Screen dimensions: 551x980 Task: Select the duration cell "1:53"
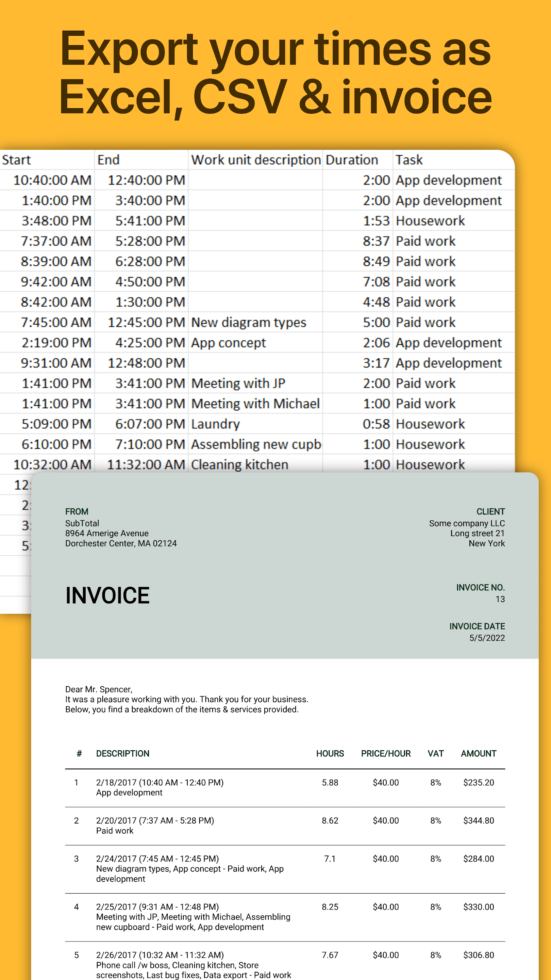point(377,220)
